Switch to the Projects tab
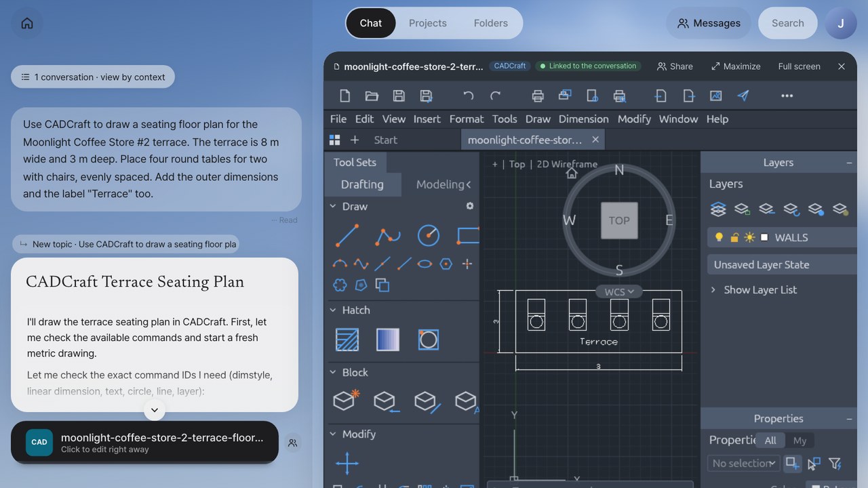Viewport: 868px width, 488px height. 428,23
